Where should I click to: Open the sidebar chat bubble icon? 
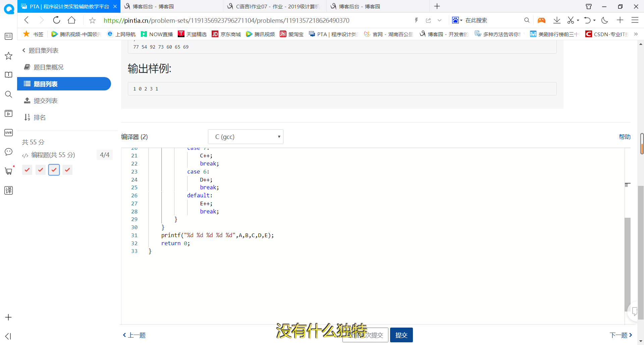click(9, 152)
